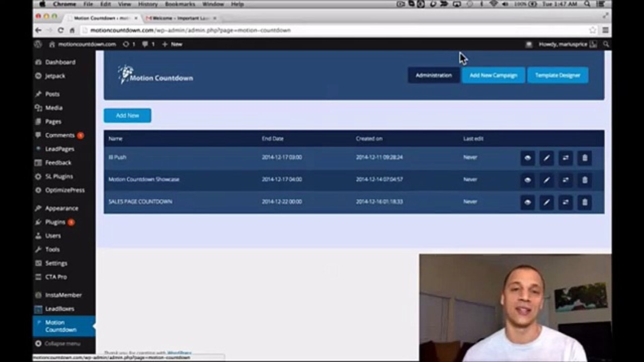Open comments bubble in the admin bar
The image size is (644, 362).
click(148, 44)
